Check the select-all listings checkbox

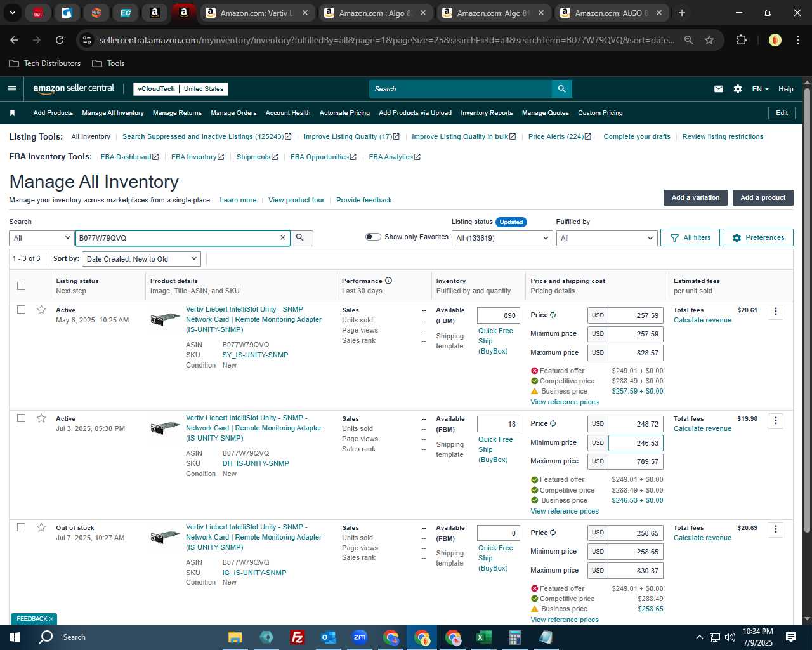[21, 286]
